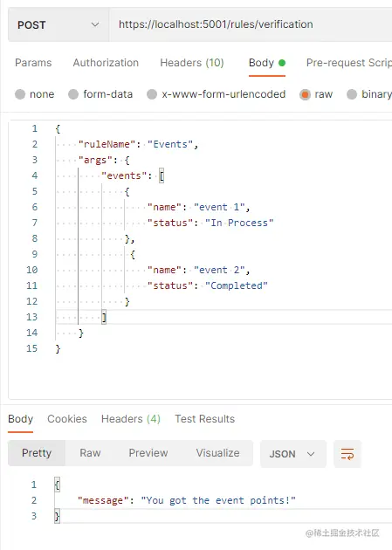Click the "events" array line
The width and height of the screenshot is (392, 550).
[133, 175]
